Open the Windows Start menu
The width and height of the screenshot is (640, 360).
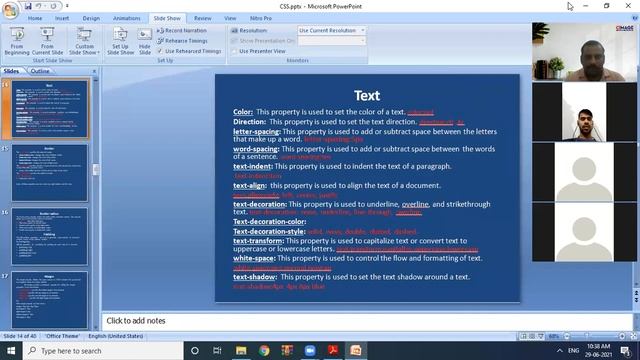[11, 351]
